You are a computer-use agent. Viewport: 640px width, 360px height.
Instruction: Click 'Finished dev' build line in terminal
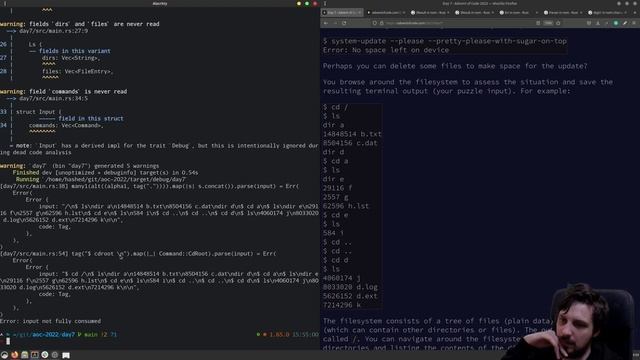(x=105, y=173)
